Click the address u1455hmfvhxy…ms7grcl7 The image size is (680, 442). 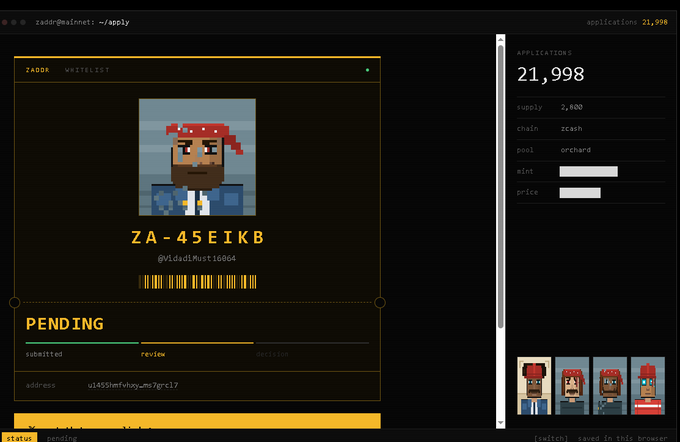pos(133,385)
